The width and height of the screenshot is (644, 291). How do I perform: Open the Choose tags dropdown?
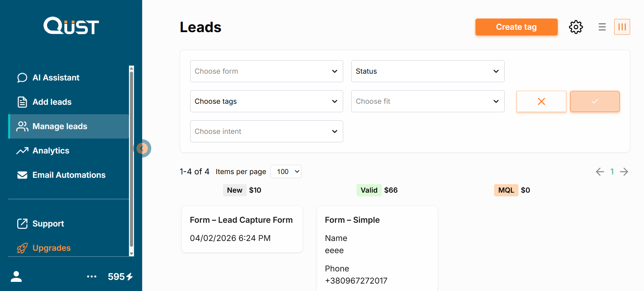(x=266, y=101)
